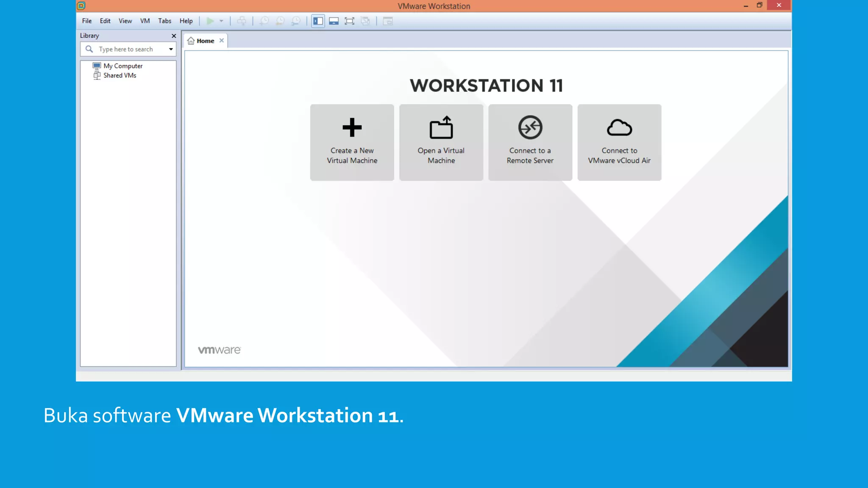The height and width of the screenshot is (488, 868).
Task: Expand the library search filter dropdown
Action: 171,49
